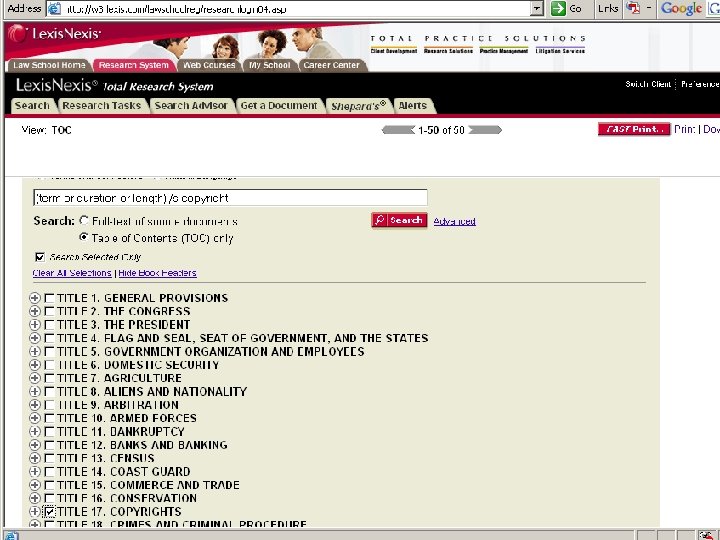The height and width of the screenshot is (540, 720).
Task: Toggle Search Selected Only checkbox
Action: pyautogui.click(x=40, y=257)
